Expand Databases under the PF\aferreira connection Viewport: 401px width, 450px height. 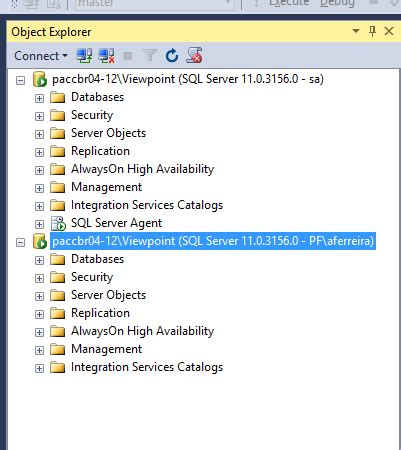pos(39,260)
